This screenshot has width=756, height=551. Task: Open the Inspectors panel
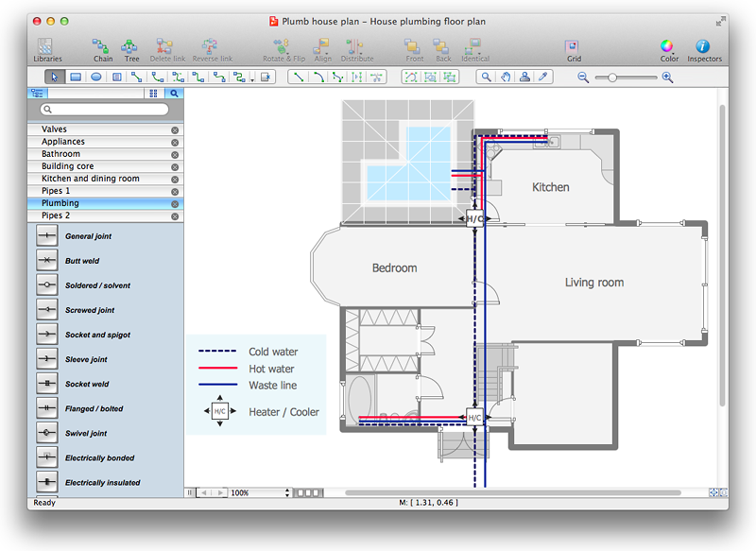[703, 49]
